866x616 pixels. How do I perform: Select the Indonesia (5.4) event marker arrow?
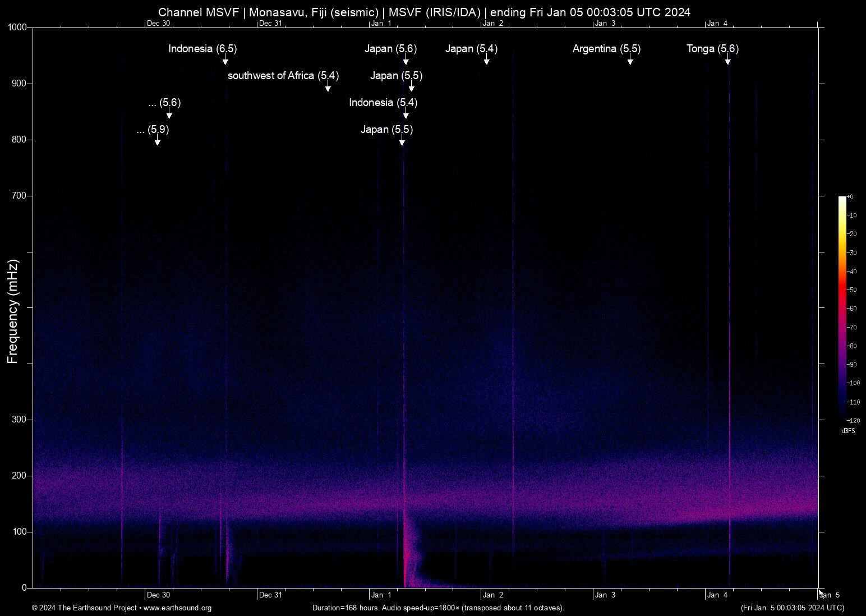tap(406, 114)
